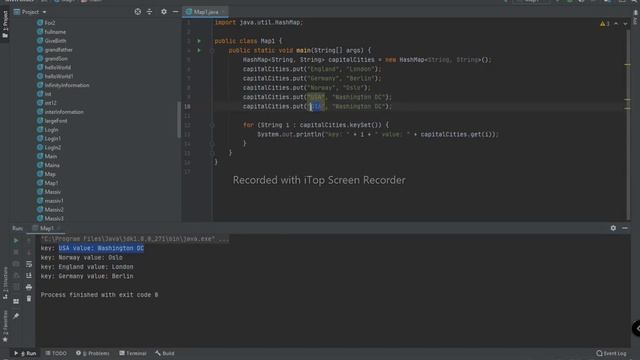Open grandfather class in project tree
Screen dimensions: 640x360
55,50
